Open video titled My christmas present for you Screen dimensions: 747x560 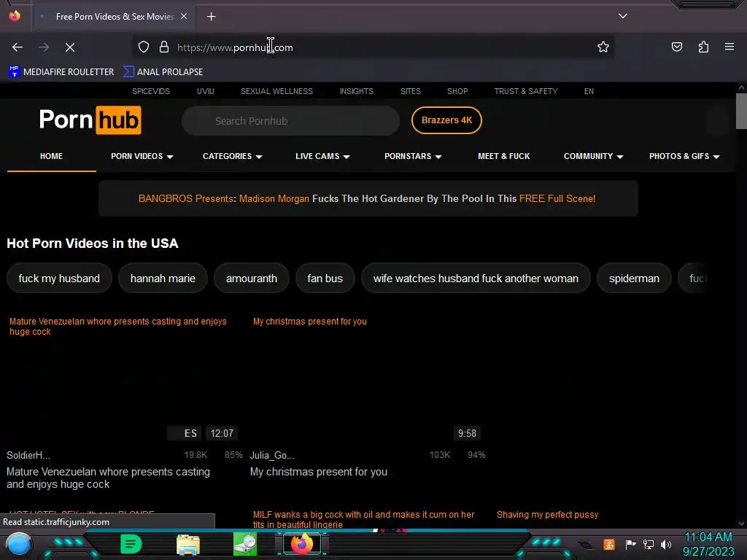coord(319,472)
